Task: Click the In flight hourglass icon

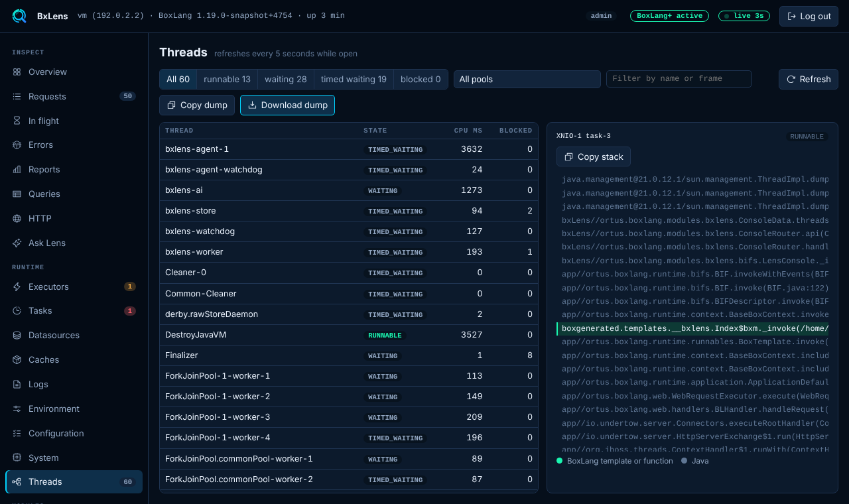Action: [17, 121]
